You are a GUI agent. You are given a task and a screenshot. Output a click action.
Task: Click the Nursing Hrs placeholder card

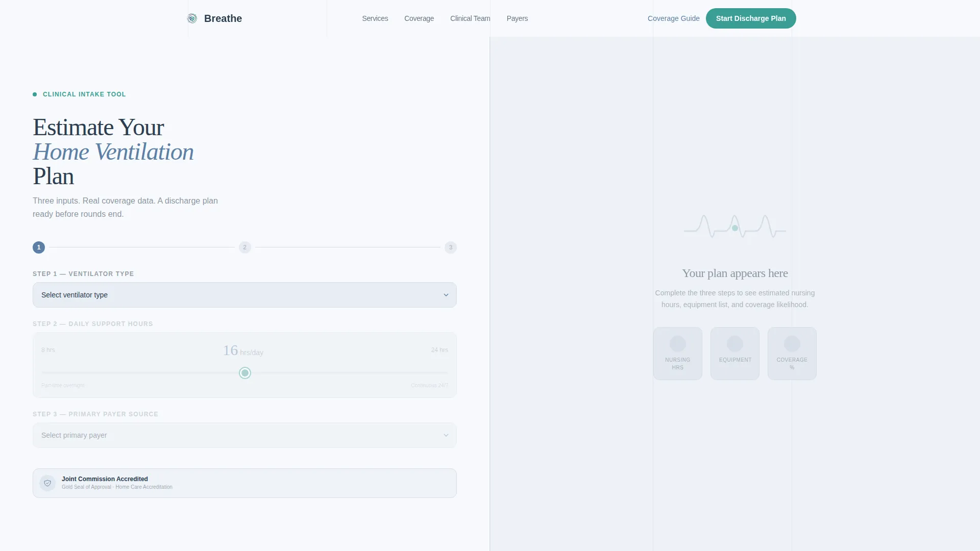pyautogui.click(x=678, y=354)
